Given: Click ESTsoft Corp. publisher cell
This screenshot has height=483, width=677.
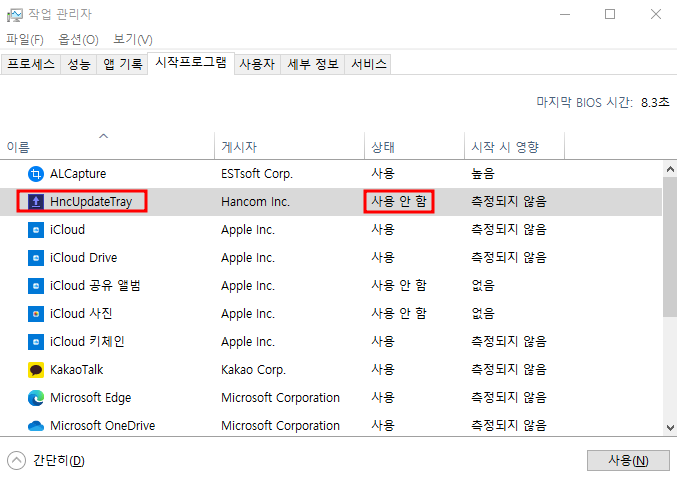Looking at the screenshot, I should pos(257,174).
